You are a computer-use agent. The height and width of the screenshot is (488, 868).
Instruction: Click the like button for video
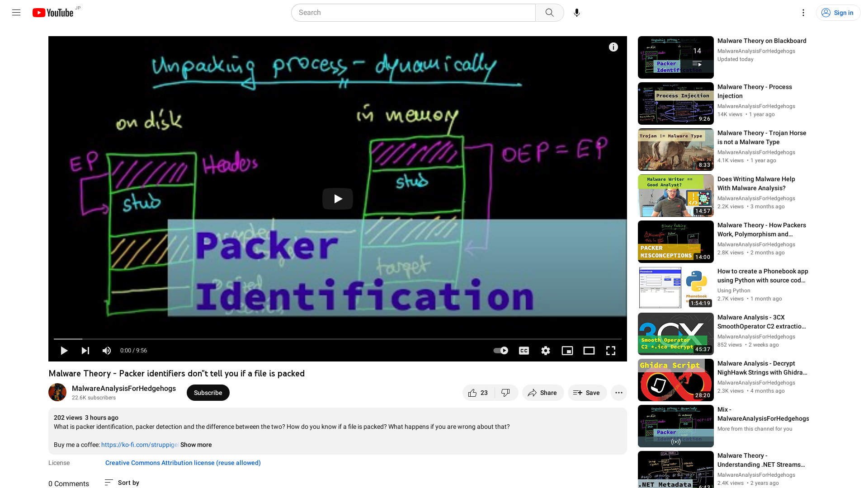click(x=472, y=392)
